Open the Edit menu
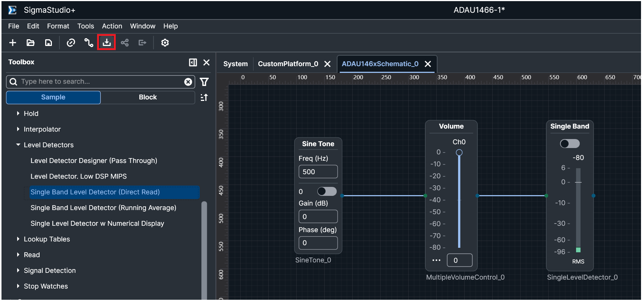 [33, 26]
